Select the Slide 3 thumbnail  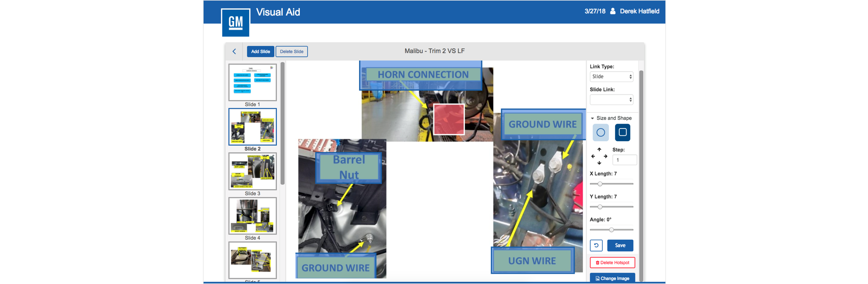click(x=252, y=171)
